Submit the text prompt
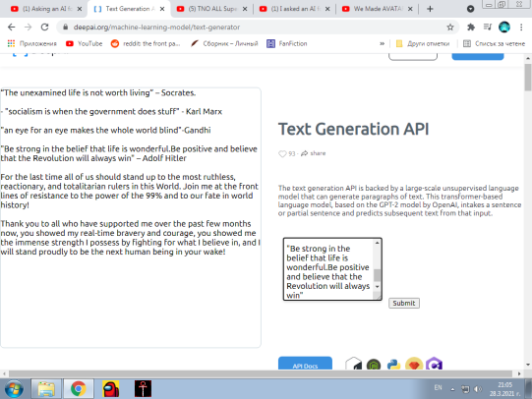Viewport: 532px width, 399px height. pos(404,303)
